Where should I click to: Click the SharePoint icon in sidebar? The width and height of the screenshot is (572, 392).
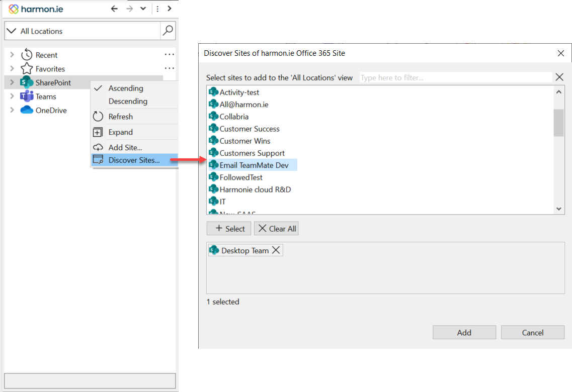[x=27, y=82]
